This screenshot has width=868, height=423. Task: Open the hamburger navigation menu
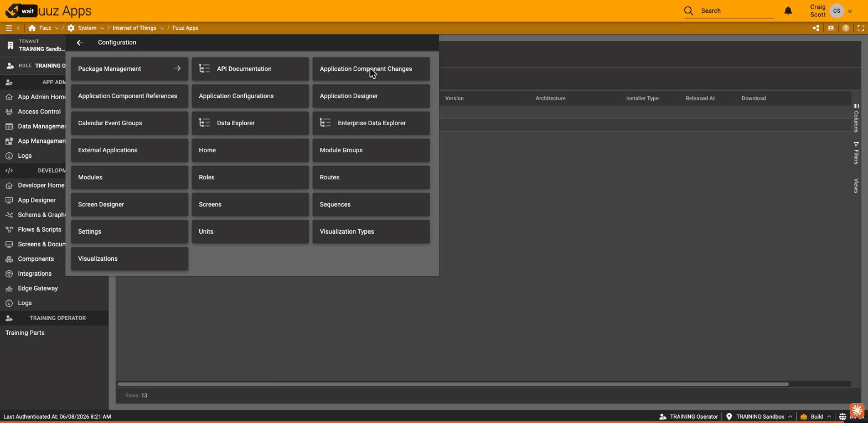[9, 28]
